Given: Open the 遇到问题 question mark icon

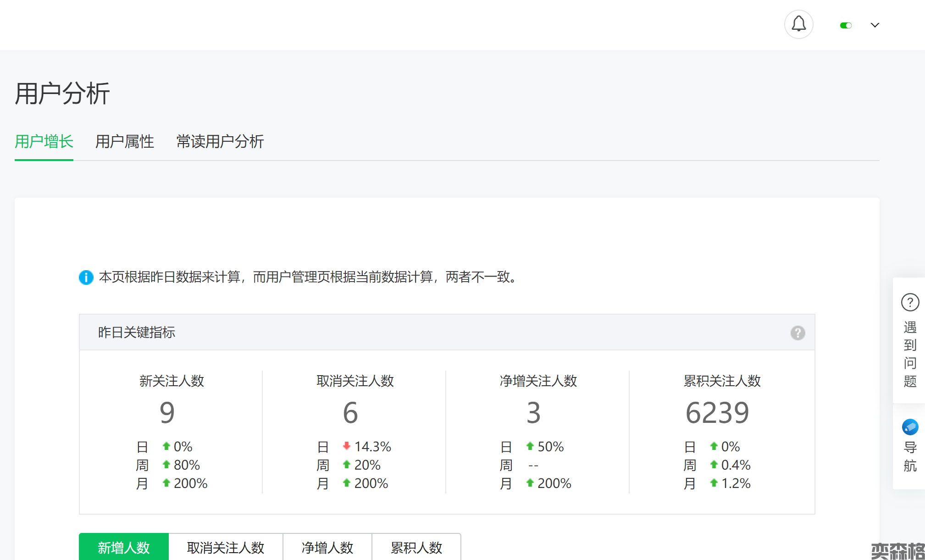Looking at the screenshot, I should click(x=910, y=302).
